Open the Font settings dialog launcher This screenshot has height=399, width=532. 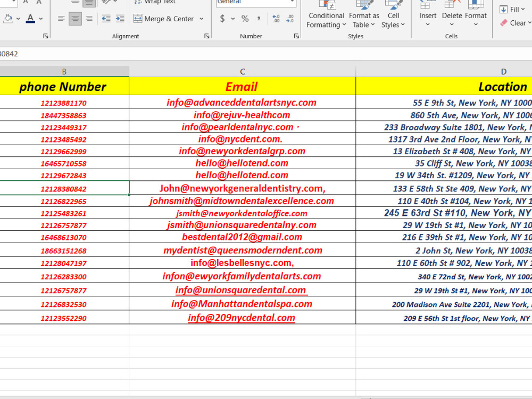[x=46, y=36]
